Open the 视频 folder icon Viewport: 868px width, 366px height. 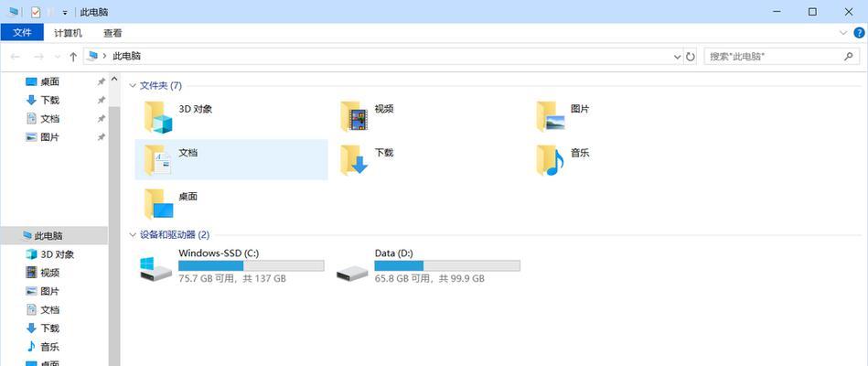pyautogui.click(x=354, y=116)
